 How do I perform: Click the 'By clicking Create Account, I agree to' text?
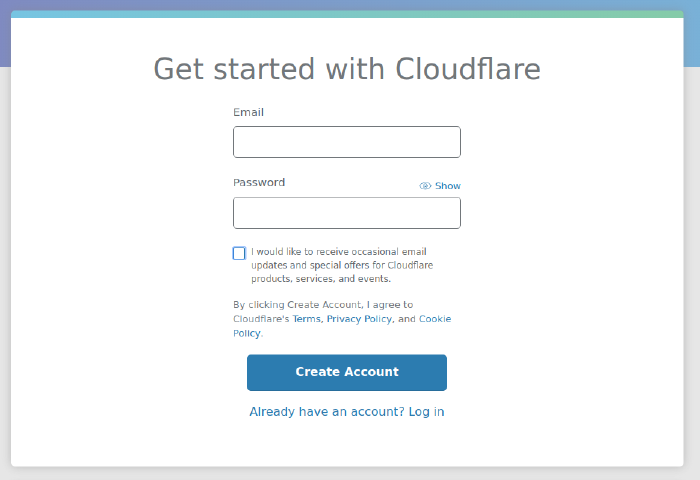[323, 305]
